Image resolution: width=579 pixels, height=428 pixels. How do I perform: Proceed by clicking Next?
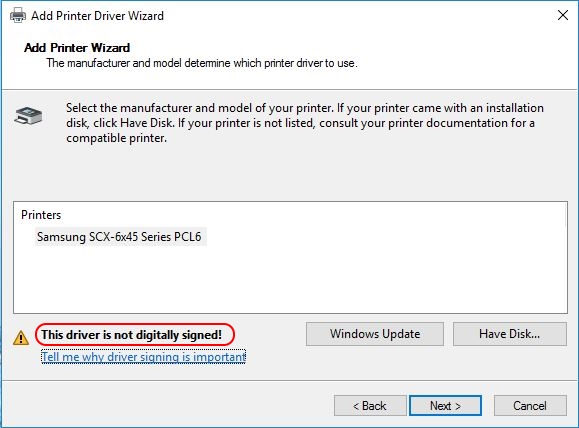tap(445, 405)
